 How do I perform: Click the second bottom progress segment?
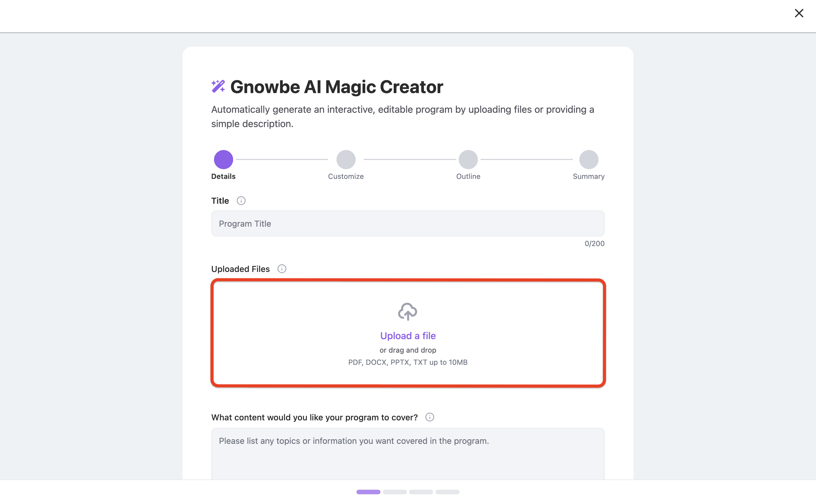(x=395, y=492)
